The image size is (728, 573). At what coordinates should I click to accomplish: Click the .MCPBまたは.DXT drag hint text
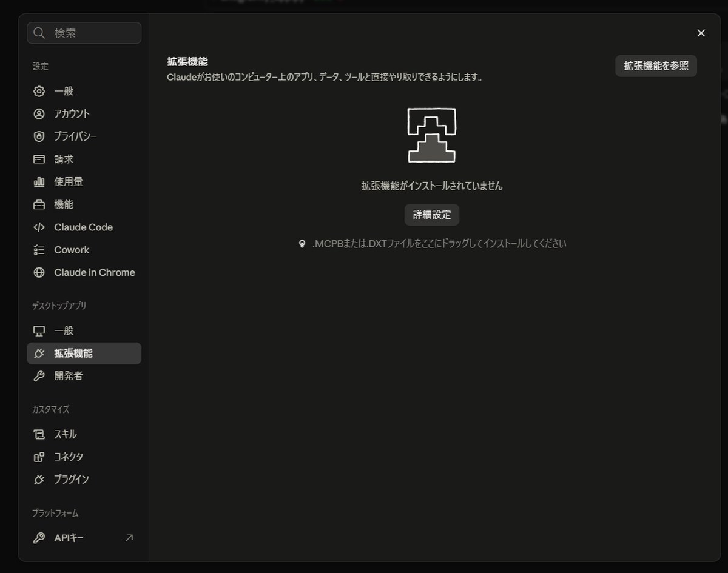439,244
